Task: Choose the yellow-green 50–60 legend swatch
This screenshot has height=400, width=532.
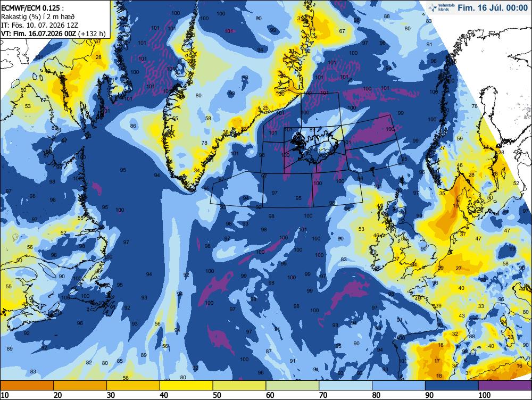Action: [x=239, y=386]
